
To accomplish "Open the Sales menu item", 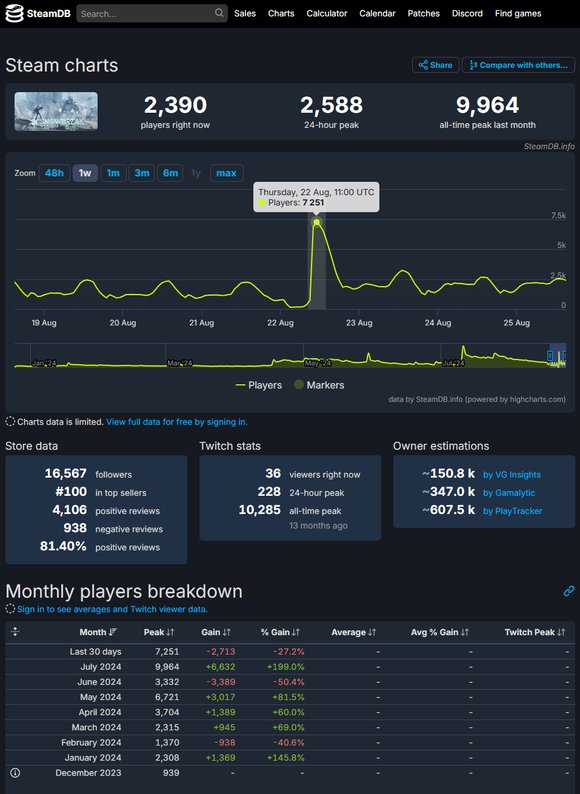I will click(245, 14).
